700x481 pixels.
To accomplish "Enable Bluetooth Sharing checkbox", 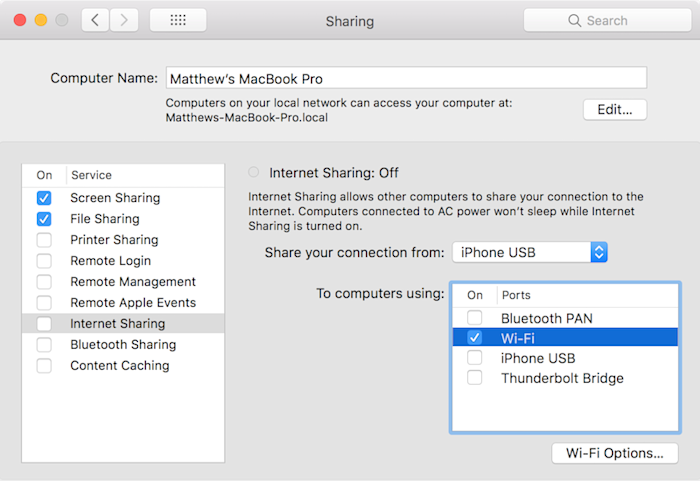I will click(44, 345).
